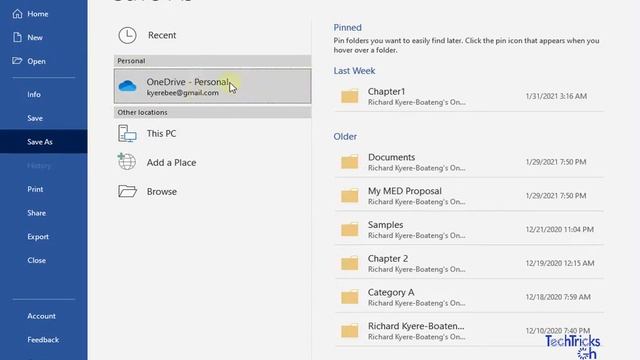Select OneDrive - Personal location
The width and height of the screenshot is (640, 360).
pos(212,86)
